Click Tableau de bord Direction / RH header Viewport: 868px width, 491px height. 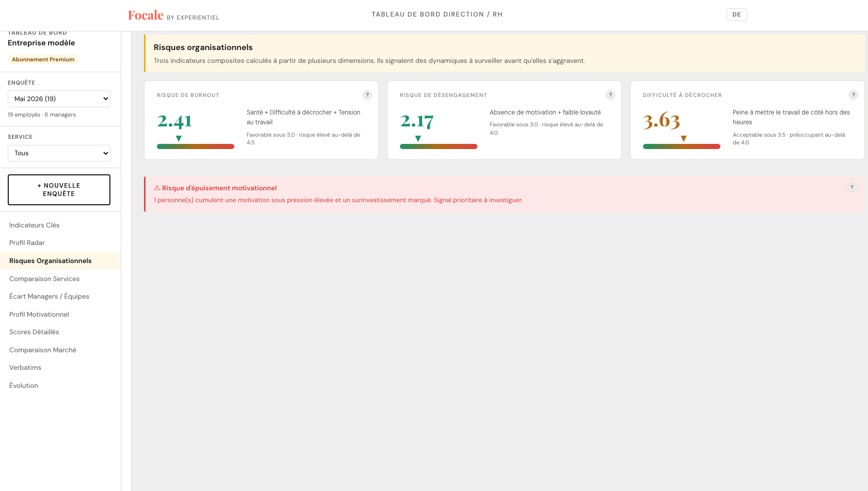pyautogui.click(x=437, y=14)
